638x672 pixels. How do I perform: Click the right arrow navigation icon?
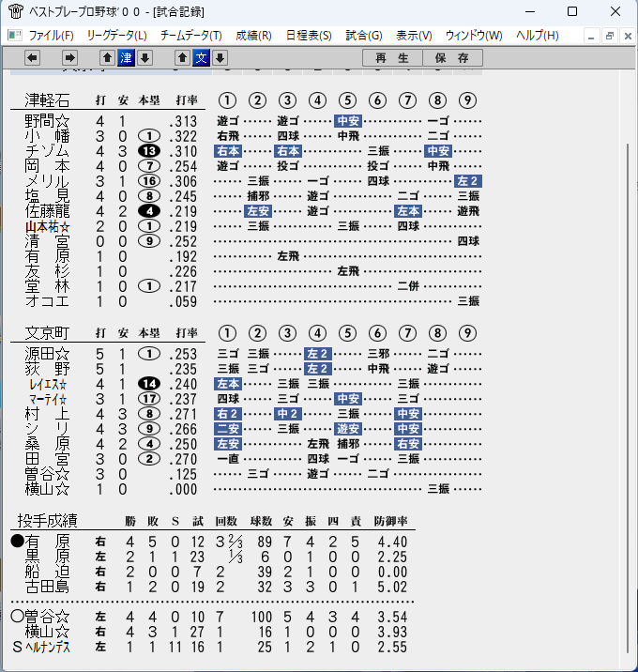[69, 58]
